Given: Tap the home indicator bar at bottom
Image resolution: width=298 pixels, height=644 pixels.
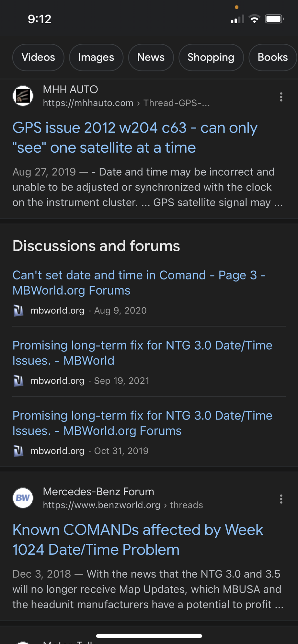Looking at the screenshot, I should click(x=149, y=636).
